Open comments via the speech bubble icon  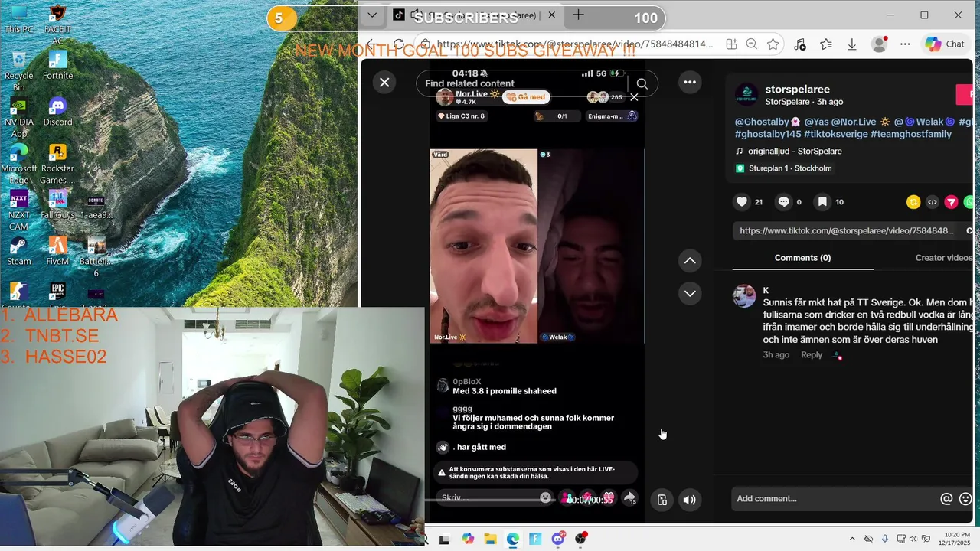(783, 202)
